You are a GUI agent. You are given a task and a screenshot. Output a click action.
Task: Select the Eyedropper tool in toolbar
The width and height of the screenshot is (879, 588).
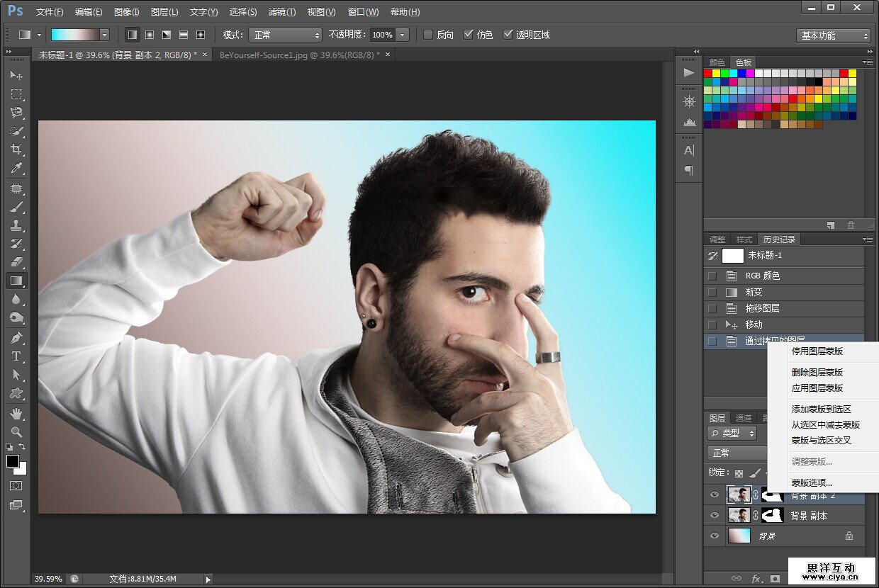pyautogui.click(x=16, y=169)
